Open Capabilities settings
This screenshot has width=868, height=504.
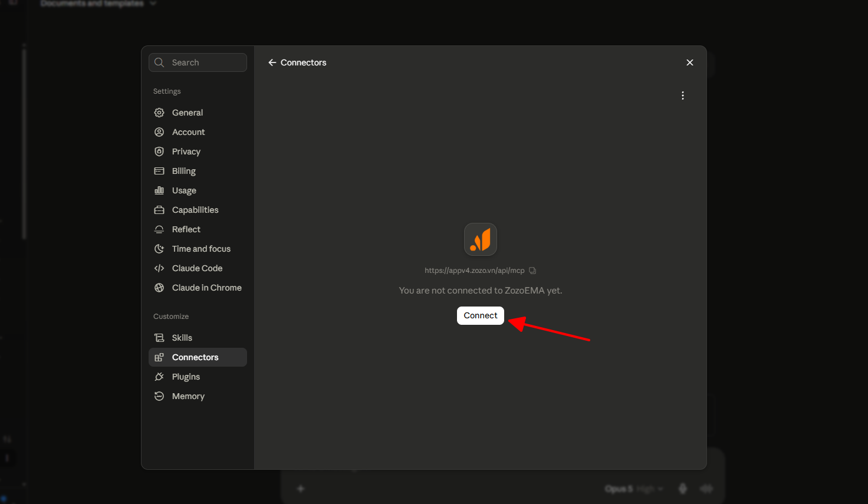pyautogui.click(x=198, y=210)
